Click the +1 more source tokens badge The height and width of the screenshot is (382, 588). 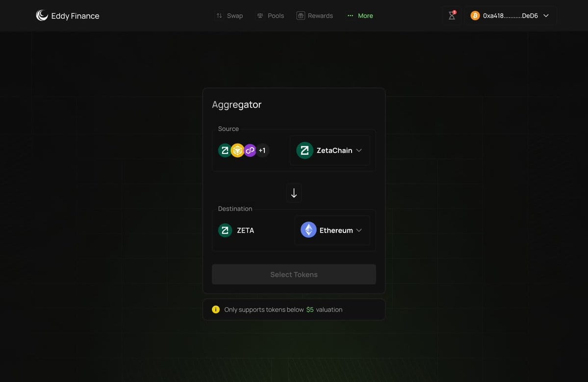(x=262, y=151)
